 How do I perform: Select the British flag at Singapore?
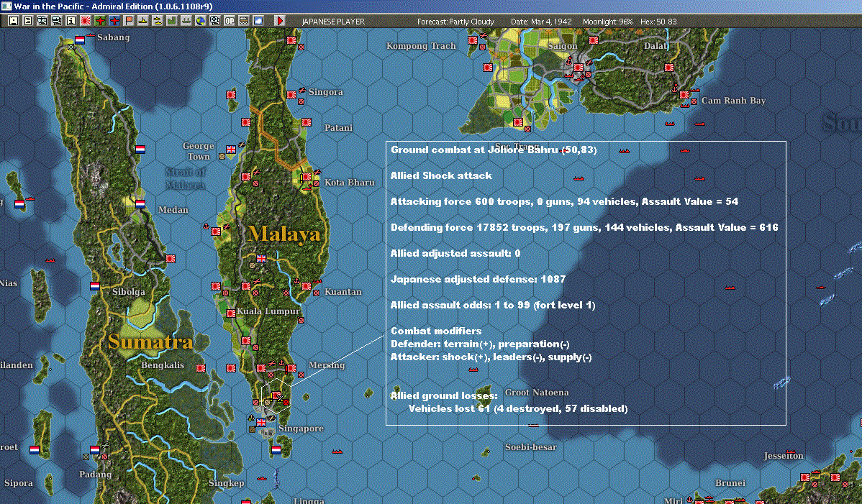click(261, 423)
